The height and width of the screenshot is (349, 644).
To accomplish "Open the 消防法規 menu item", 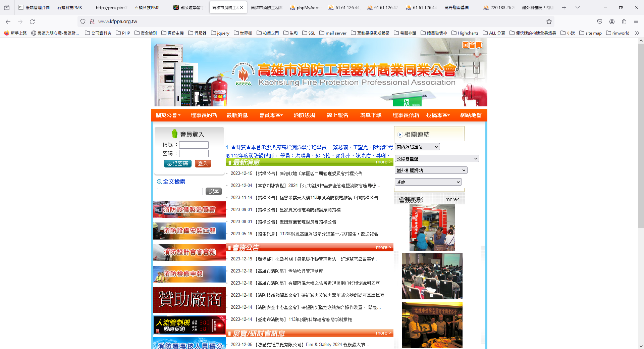I will [x=304, y=115].
